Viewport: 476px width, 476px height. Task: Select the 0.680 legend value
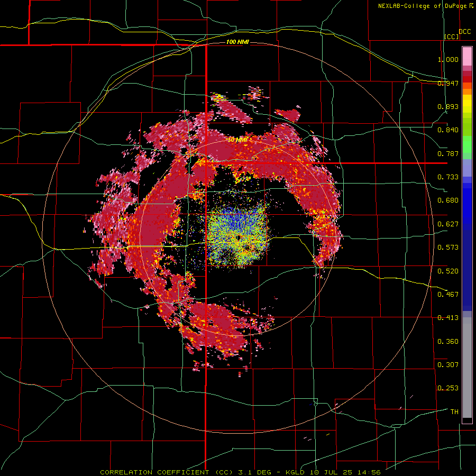point(448,200)
